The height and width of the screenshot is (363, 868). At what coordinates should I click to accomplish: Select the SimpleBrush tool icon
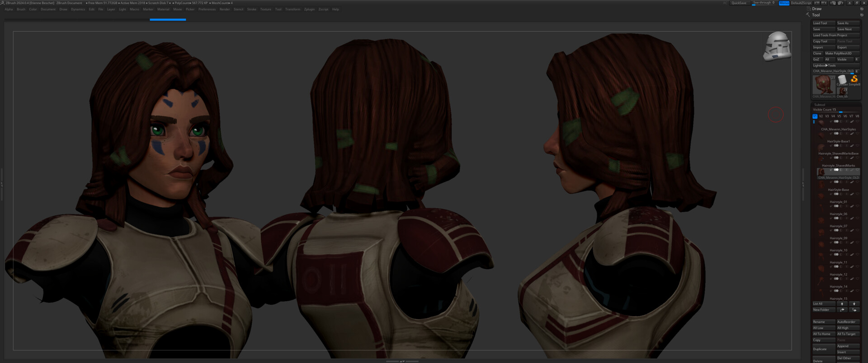coord(854,80)
